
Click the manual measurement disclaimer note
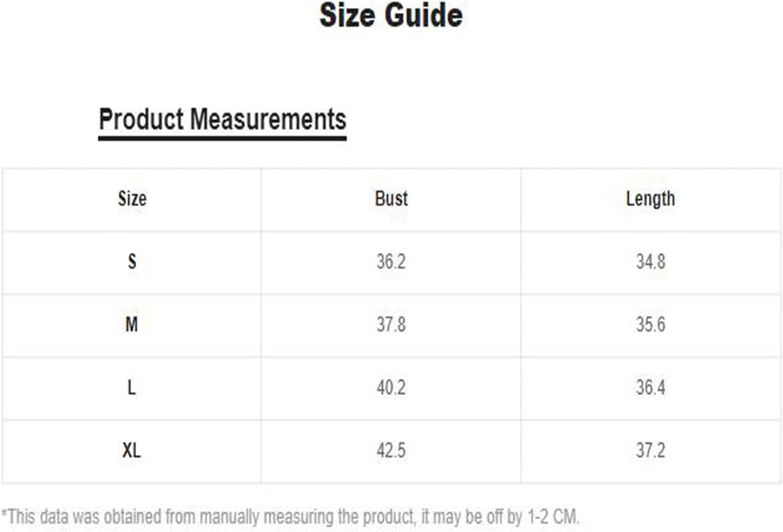(290, 517)
